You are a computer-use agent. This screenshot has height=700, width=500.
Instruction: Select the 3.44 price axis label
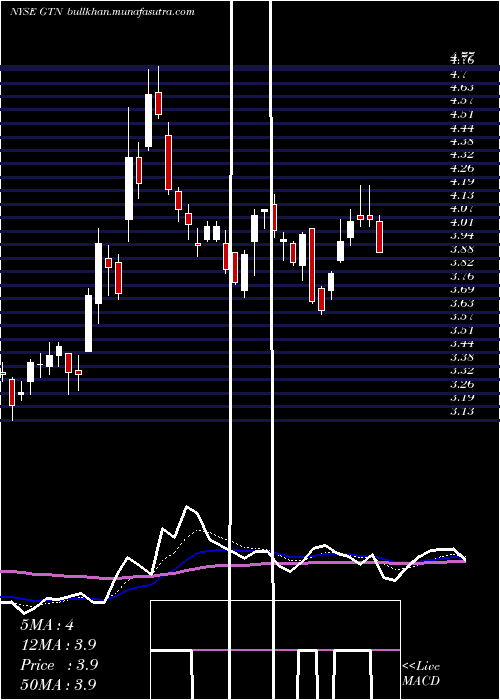coord(462,343)
